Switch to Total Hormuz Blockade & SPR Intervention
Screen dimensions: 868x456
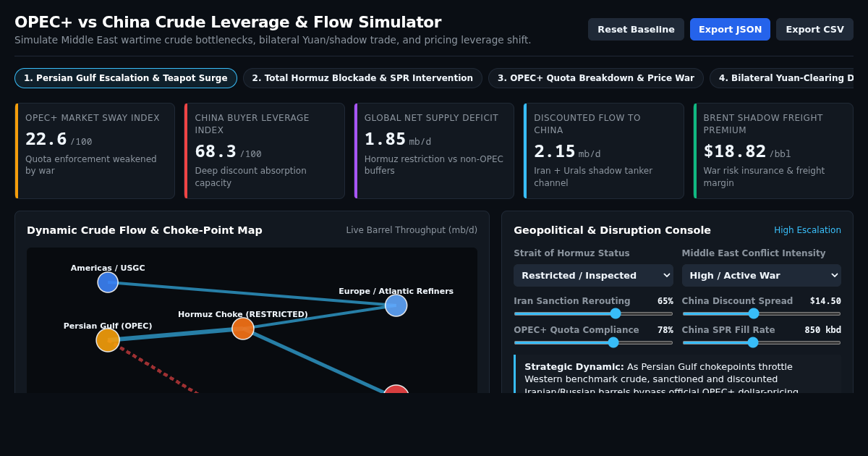pos(362,78)
